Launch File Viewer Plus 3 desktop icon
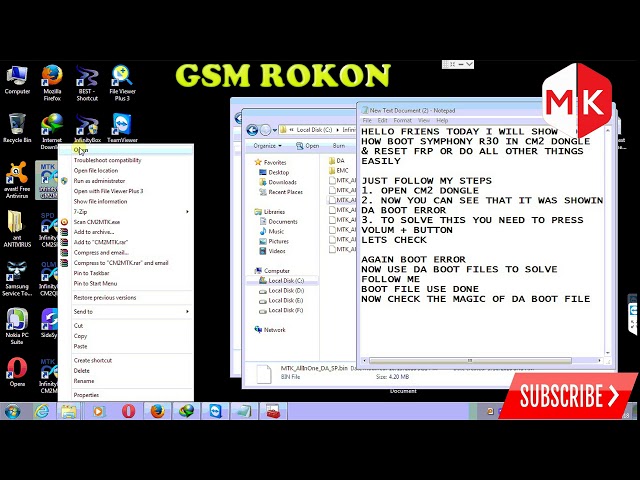Image resolution: width=640 pixels, height=480 pixels. tap(122, 83)
